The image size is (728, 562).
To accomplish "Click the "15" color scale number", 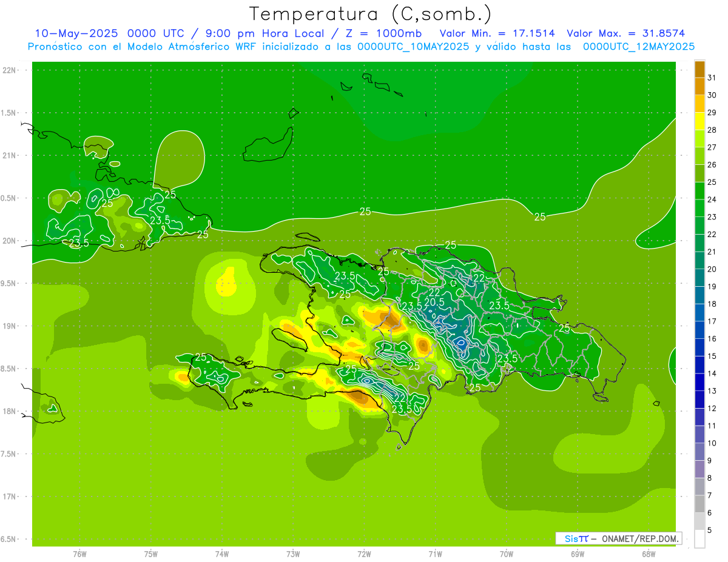I will tap(712, 356).
